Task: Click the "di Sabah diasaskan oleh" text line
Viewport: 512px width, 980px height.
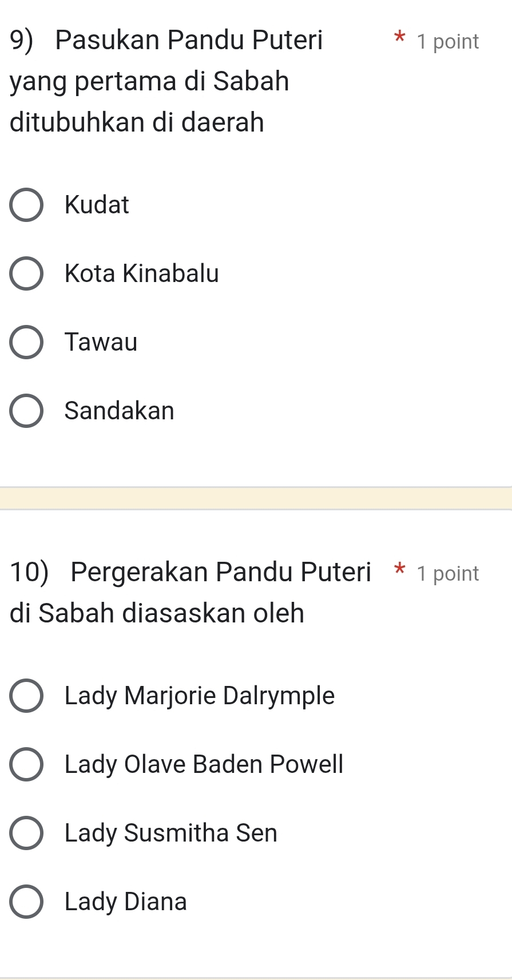Action: point(157,613)
